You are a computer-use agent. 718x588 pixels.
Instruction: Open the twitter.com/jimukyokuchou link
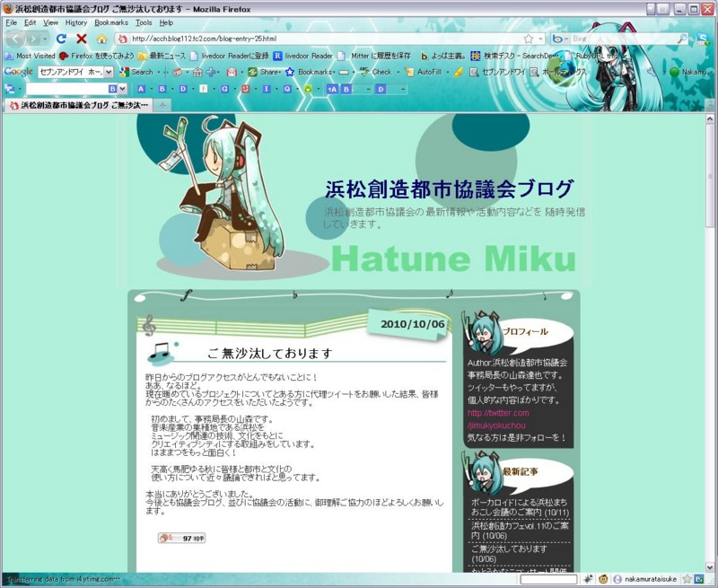coord(498,419)
